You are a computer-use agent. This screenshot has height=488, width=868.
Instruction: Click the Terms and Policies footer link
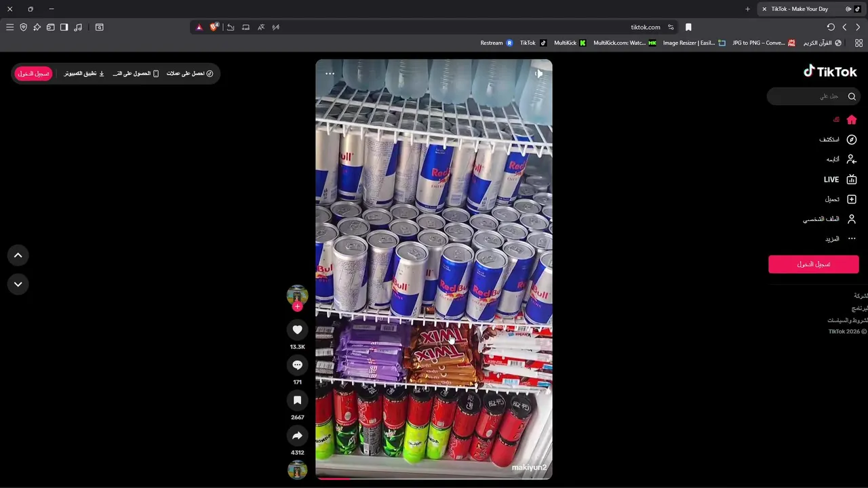(x=848, y=320)
